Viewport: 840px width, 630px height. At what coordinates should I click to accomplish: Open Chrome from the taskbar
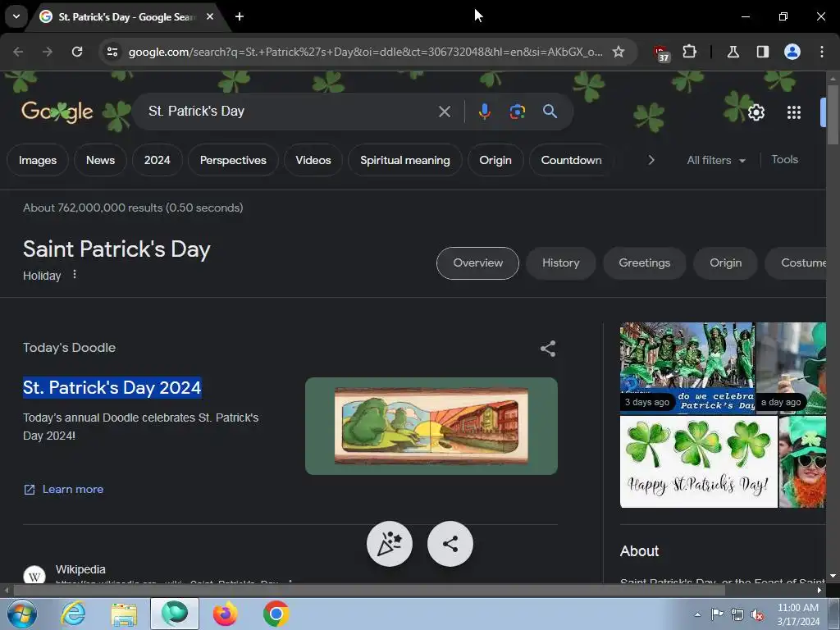[x=276, y=614]
